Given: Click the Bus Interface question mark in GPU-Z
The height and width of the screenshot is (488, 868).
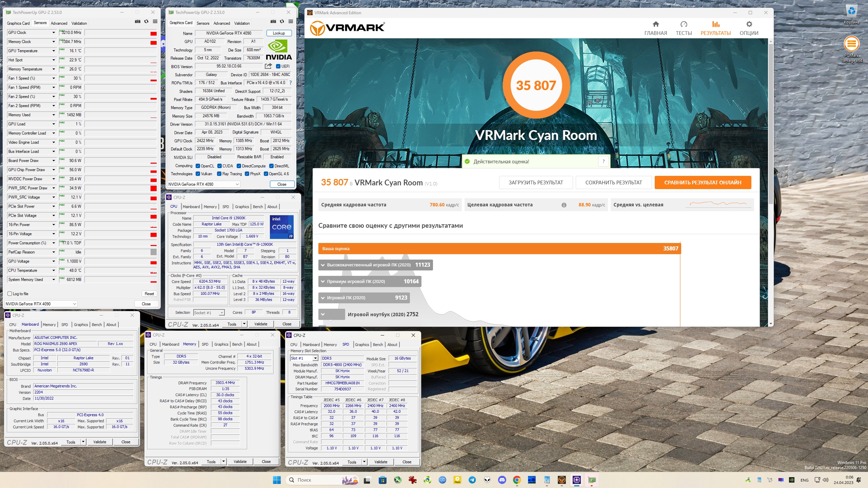Looking at the screenshot, I should [290, 83].
